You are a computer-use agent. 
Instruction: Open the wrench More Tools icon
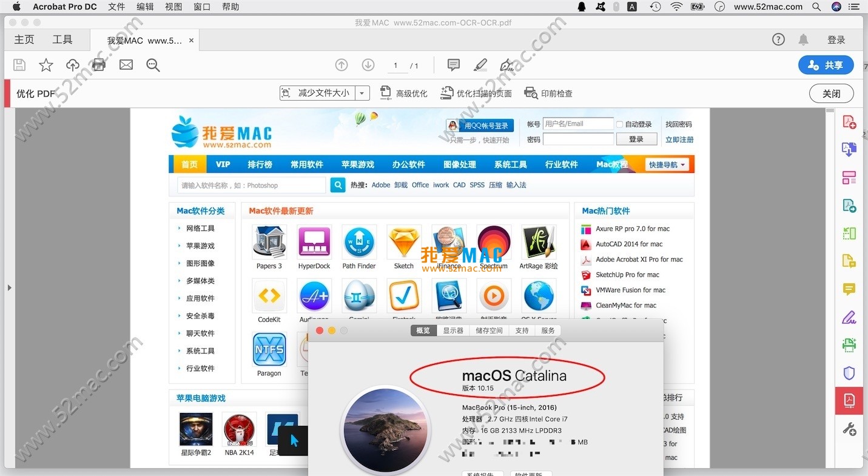point(849,429)
